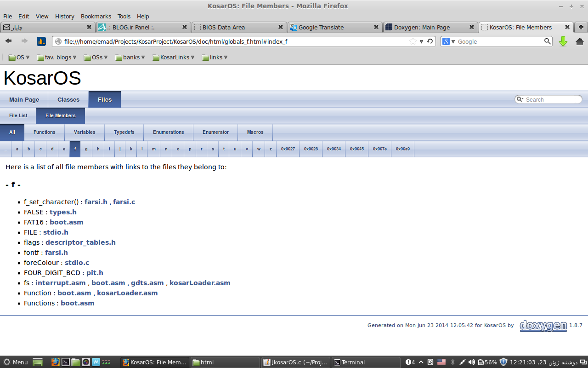This screenshot has height=368, width=588.
Task: Open the OSs bookmarks folder
Action: coord(96,57)
